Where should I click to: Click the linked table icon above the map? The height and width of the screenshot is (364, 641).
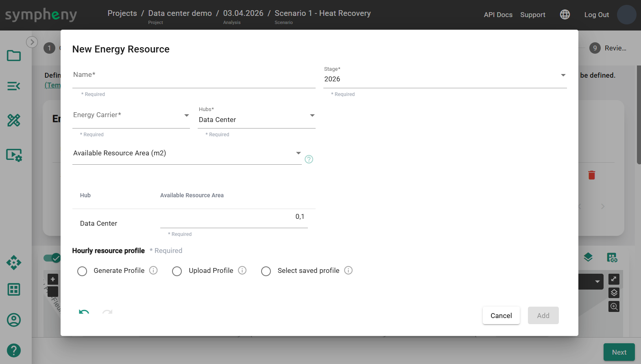(x=612, y=257)
